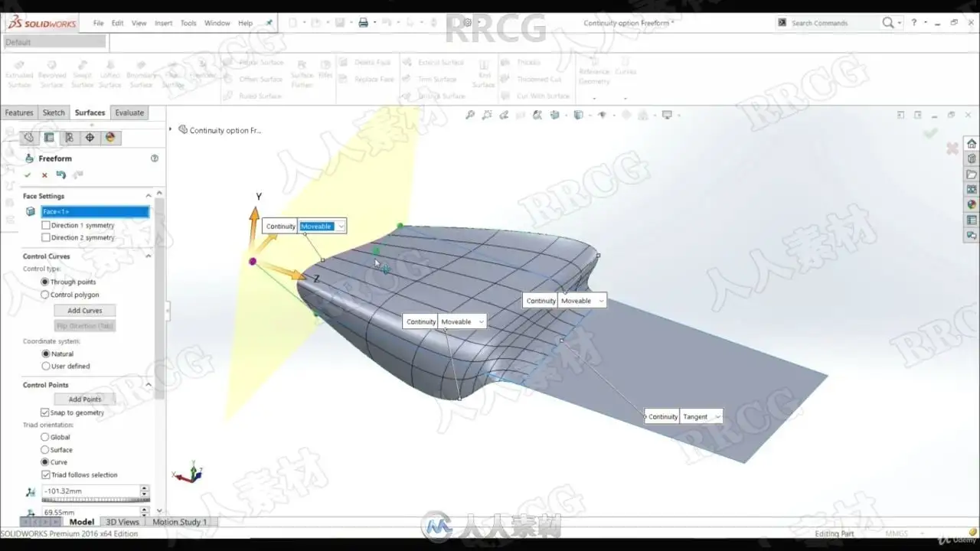Click the thumbwheel slider under -101.32mm
The image size is (980, 551).
pos(95,500)
